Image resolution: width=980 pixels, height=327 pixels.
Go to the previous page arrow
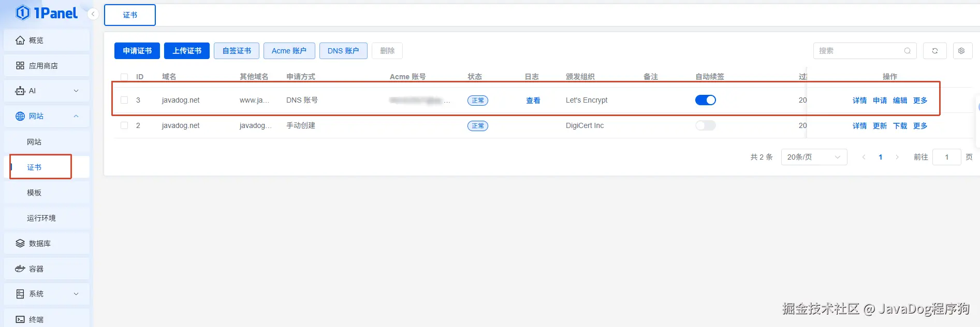coord(864,157)
